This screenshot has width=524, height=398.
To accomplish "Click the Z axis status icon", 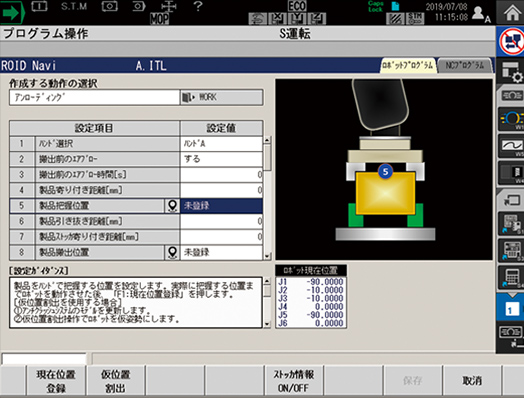I will 317,19.
